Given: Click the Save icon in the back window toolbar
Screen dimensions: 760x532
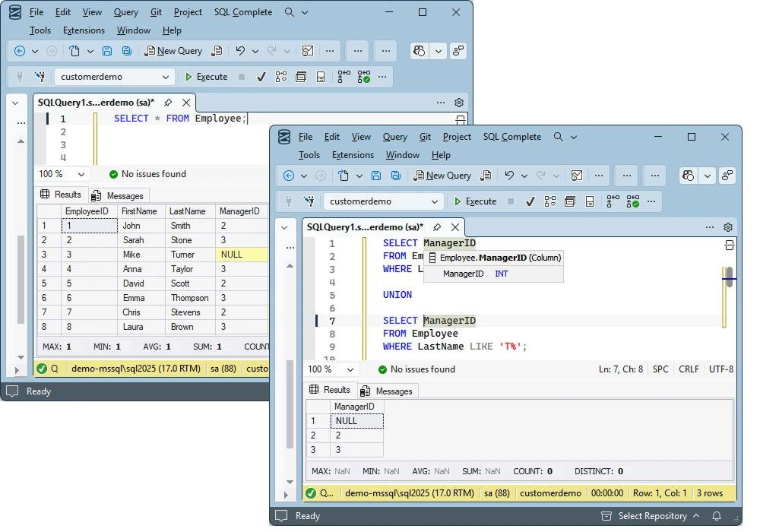Looking at the screenshot, I should coord(107,51).
